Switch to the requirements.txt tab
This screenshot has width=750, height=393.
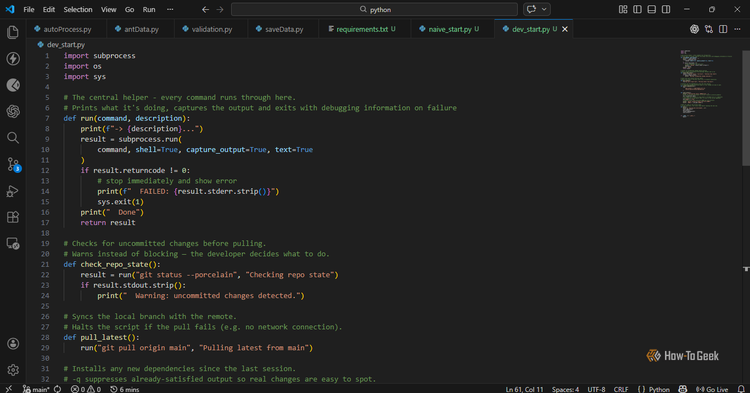coord(365,29)
